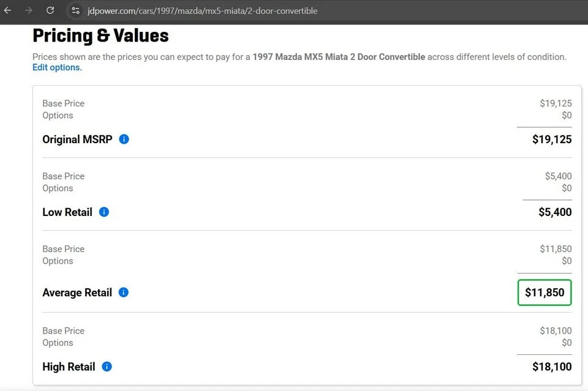The width and height of the screenshot is (588, 391).
Task: Click the $18,100 High Retail total
Action: point(552,367)
